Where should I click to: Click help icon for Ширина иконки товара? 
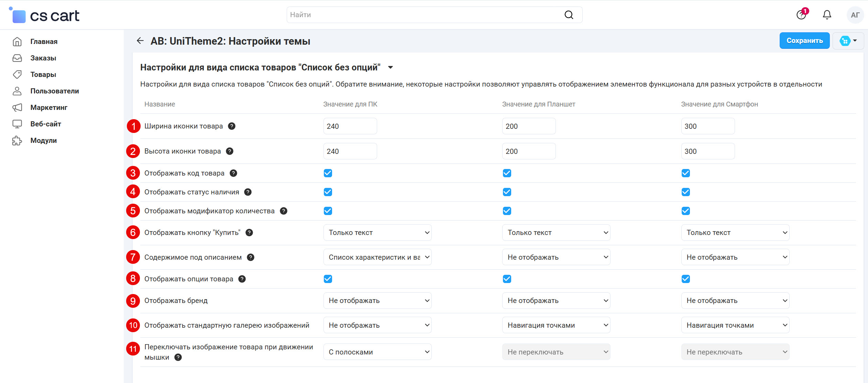tap(232, 126)
